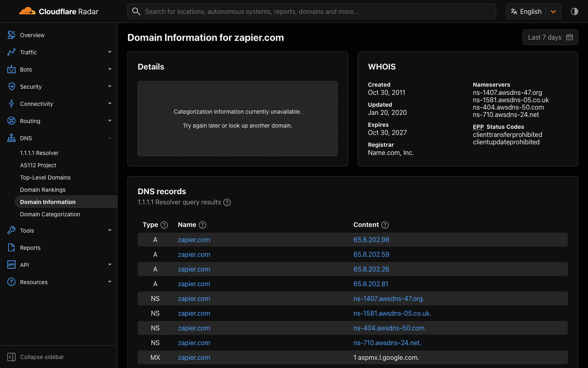Open AS112 Project submenu item
This screenshot has width=588, height=368.
38,165
